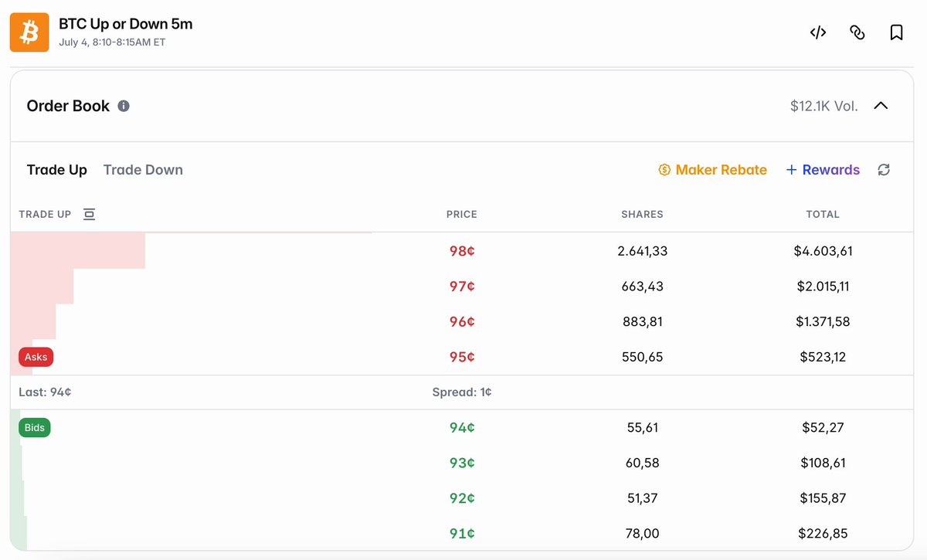This screenshot has width=927, height=560.
Task: Switch to the Trade Down tab
Action: 143,170
